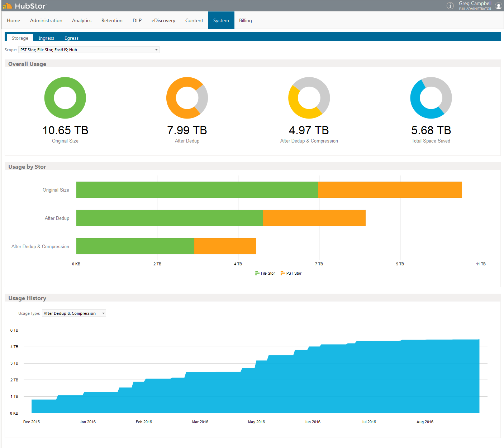Click orange PST Stor segment of Original Size bar
The image size is (504, 448).
[x=390, y=190]
